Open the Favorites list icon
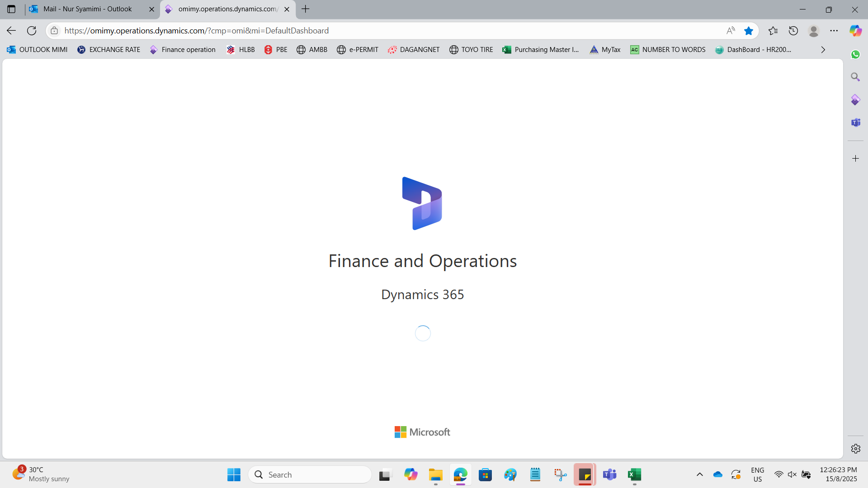 (773, 31)
